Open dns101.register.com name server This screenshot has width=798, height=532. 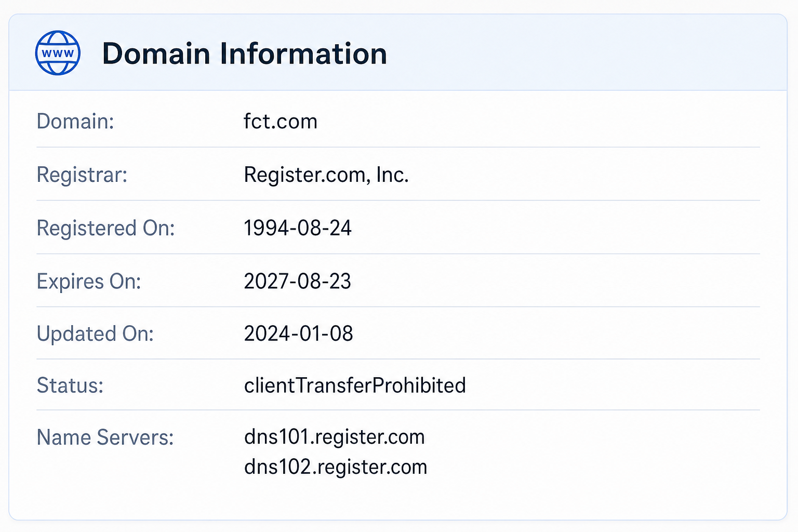(x=335, y=437)
